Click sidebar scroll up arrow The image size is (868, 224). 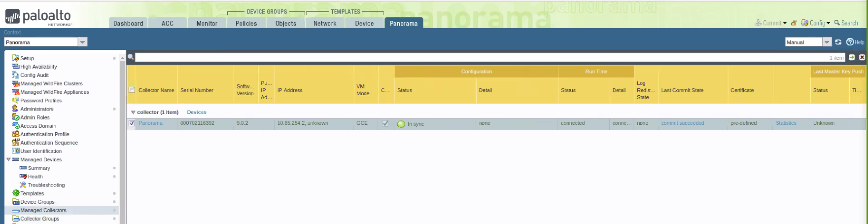[x=122, y=58]
